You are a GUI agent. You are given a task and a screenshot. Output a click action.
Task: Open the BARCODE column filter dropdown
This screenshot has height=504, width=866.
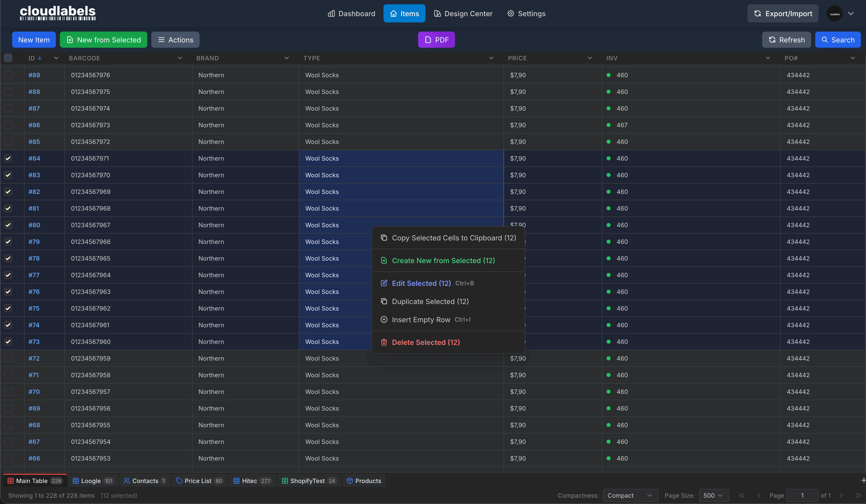[x=180, y=58]
